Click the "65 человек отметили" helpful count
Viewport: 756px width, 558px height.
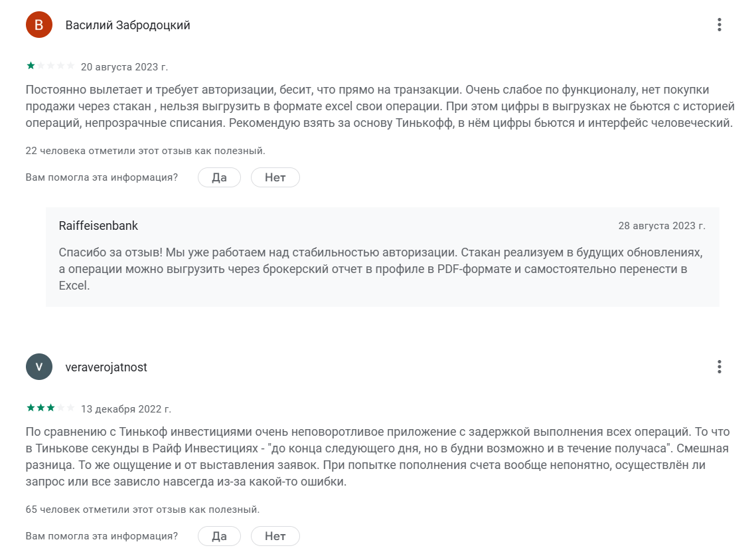(142, 510)
